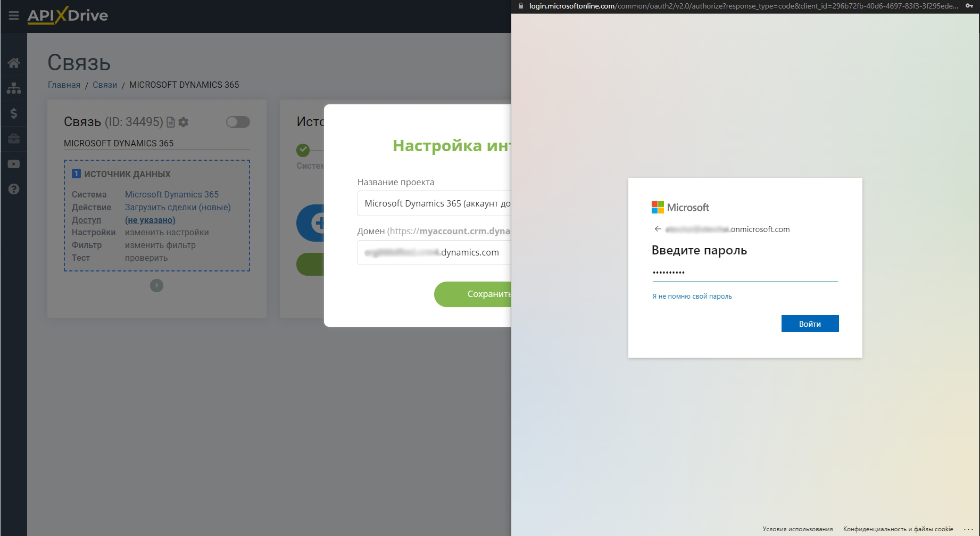Click the plus button below data source block
The image size is (980, 536).
click(156, 286)
